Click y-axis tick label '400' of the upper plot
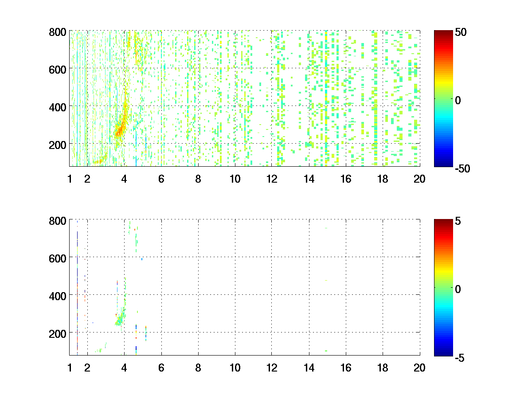The image size is (532, 399). [x=58, y=107]
